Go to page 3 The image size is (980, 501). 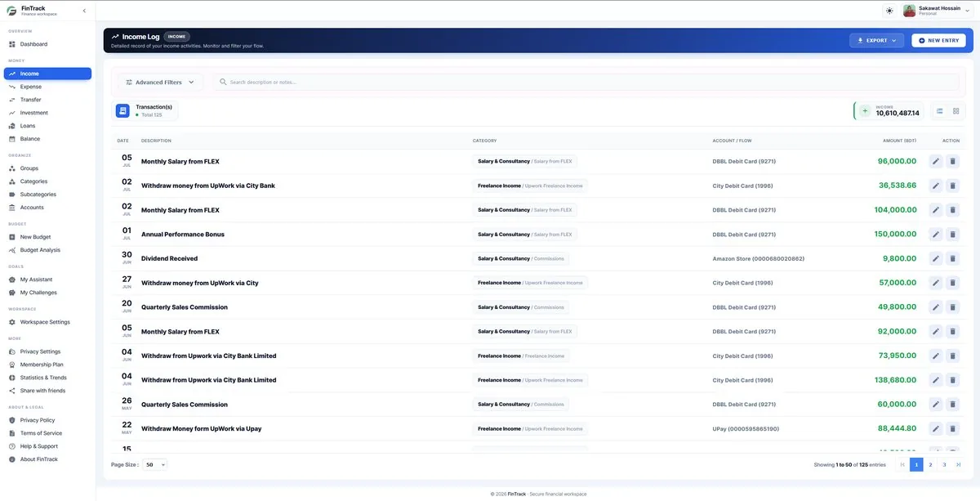944,464
